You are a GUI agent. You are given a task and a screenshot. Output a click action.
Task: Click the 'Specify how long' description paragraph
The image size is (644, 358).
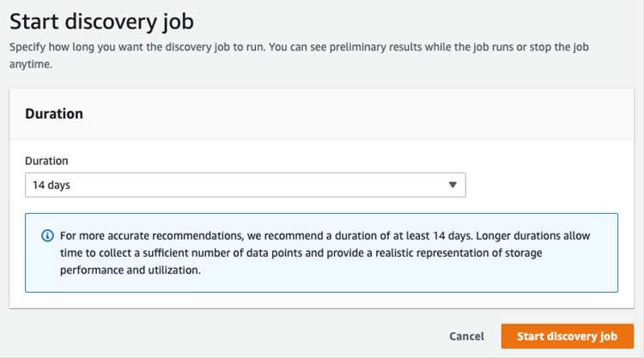coord(299,56)
